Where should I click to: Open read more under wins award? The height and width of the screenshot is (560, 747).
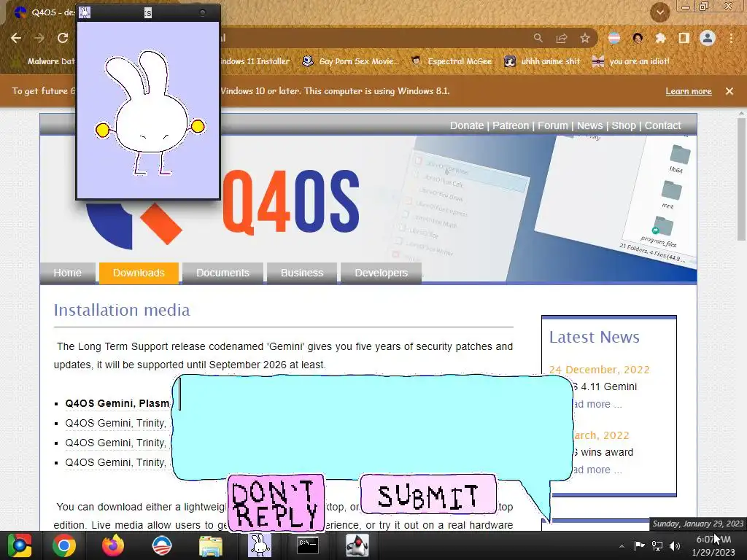tap(597, 470)
